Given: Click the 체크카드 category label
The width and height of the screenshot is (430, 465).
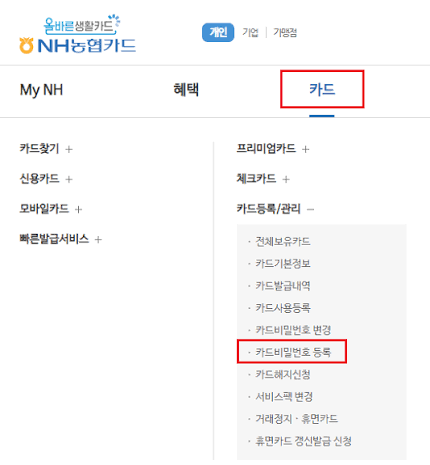Looking at the screenshot, I should click(256, 179).
